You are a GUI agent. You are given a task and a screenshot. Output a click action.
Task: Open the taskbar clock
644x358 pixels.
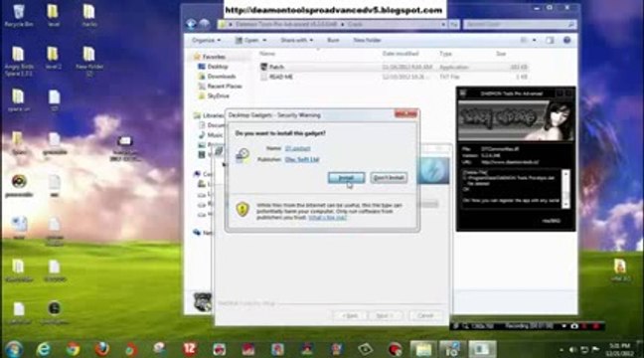(x=620, y=350)
